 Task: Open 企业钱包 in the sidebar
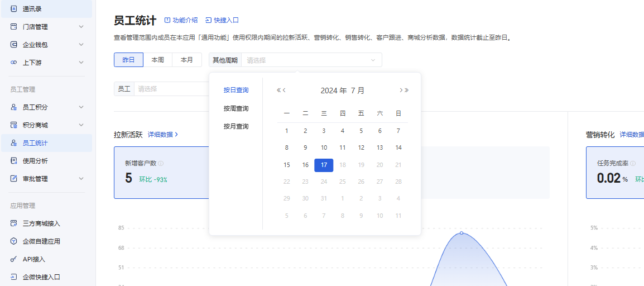(46, 44)
